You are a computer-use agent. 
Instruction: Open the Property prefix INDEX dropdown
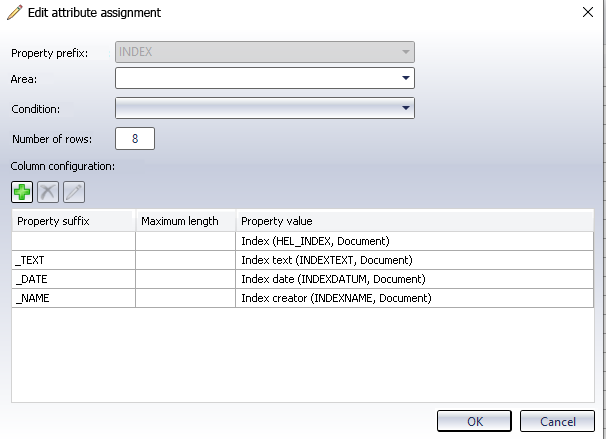[x=405, y=51]
